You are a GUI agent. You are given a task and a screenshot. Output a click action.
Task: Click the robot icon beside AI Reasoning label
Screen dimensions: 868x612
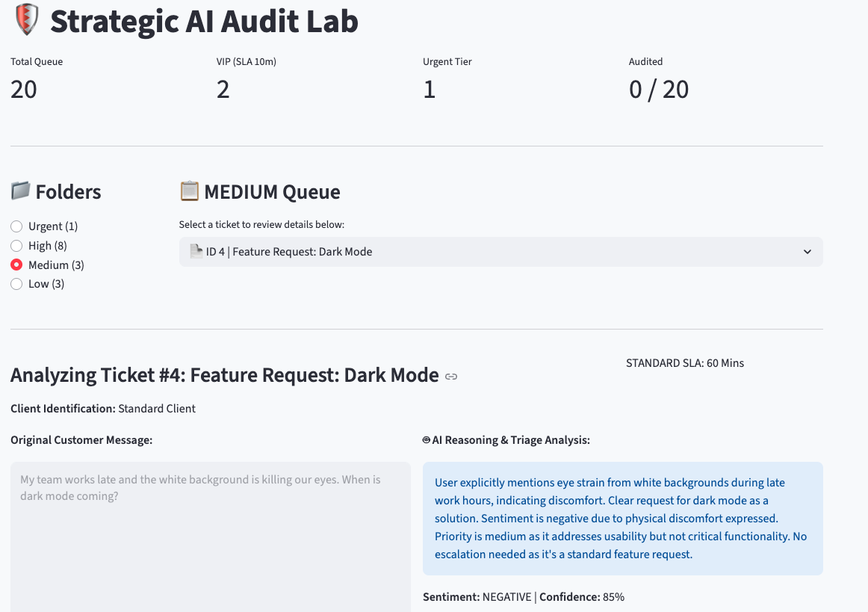tap(427, 440)
